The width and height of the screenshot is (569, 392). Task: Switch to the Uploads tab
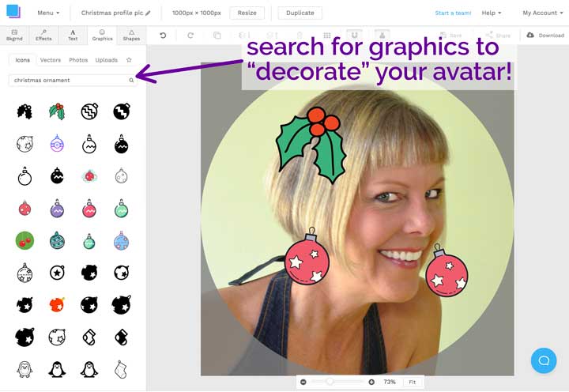(x=107, y=60)
